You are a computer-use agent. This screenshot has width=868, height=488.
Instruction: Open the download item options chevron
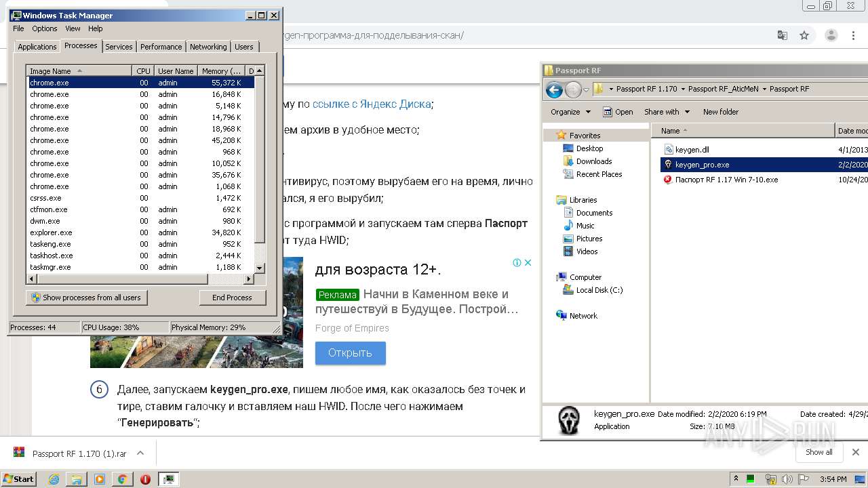point(140,453)
